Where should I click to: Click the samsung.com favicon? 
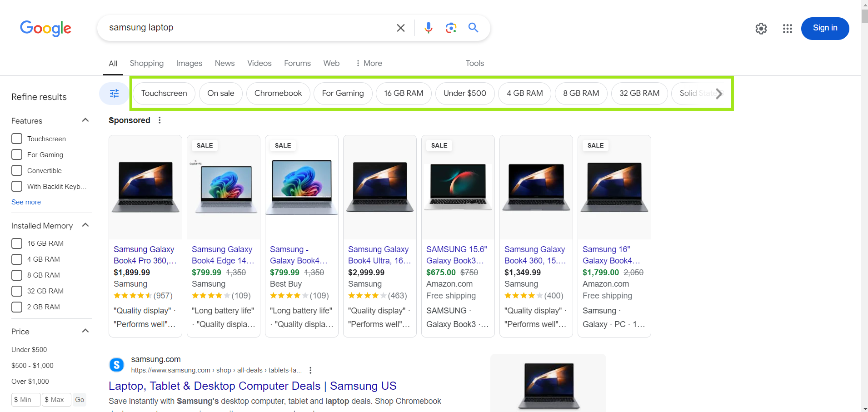pos(117,365)
